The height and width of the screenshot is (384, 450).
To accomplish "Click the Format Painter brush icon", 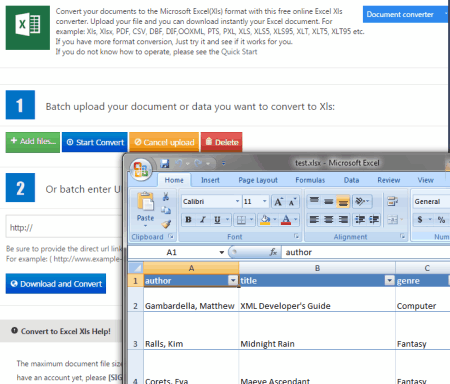I will click(166, 224).
